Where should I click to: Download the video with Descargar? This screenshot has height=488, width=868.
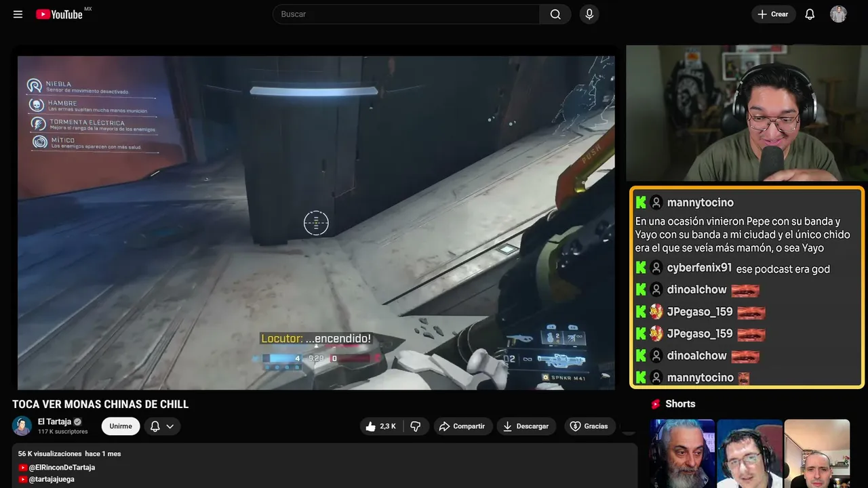[526, 426]
